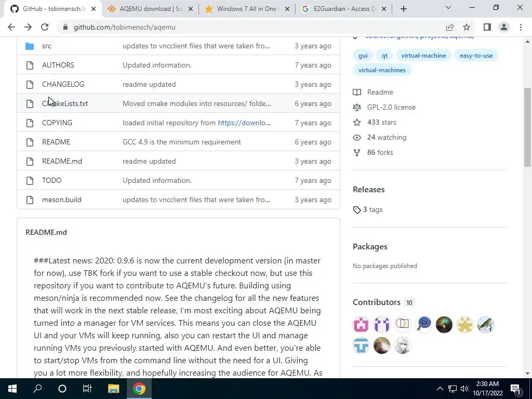Screen dimensions: 532x399
Task: Open the 3 tags link
Action: click(368, 210)
